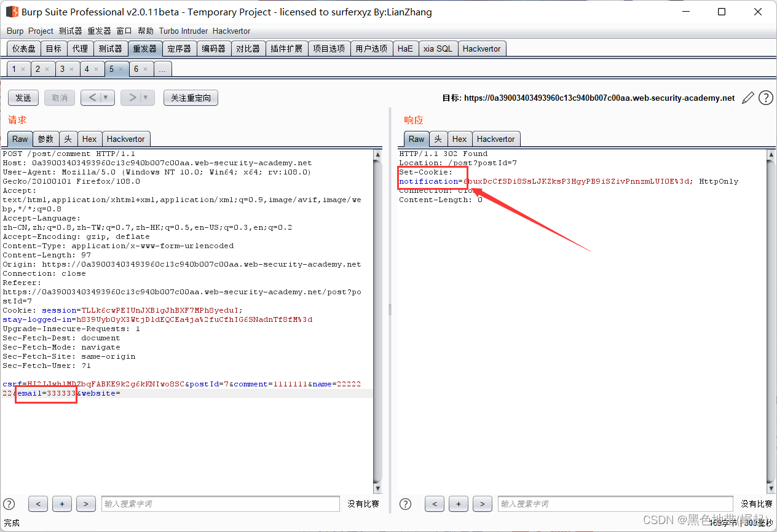This screenshot has width=777, height=532.
Task: Switch to the xia SQL tab
Action: 438,49
